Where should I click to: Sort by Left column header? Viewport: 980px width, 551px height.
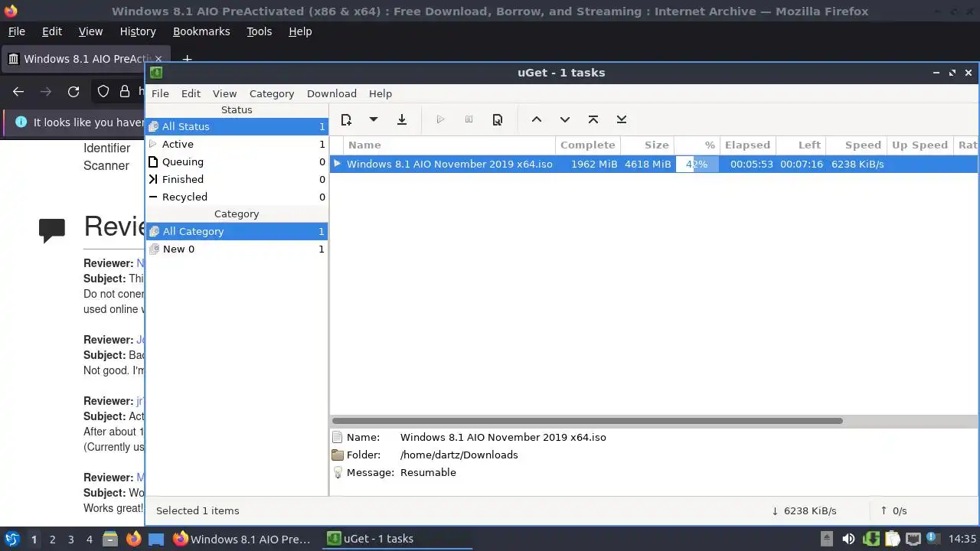point(801,145)
